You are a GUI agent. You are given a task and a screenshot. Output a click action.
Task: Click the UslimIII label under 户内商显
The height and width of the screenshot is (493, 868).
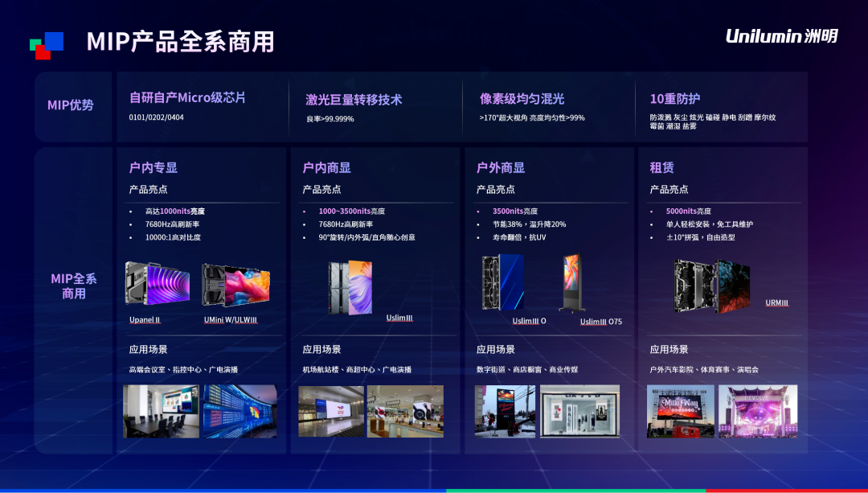pos(399,318)
